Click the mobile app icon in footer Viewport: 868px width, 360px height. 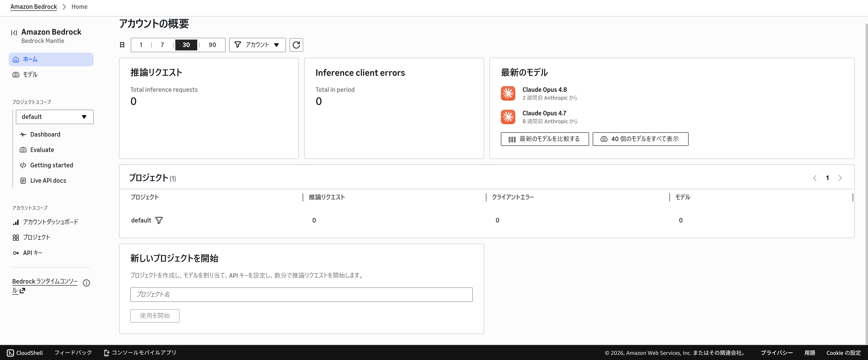[x=107, y=353]
